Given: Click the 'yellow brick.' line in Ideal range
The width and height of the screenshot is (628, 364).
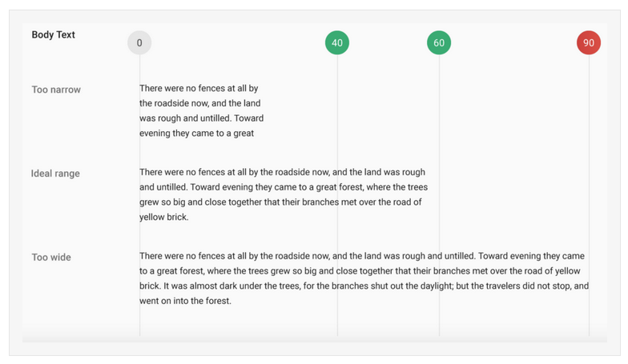Looking at the screenshot, I should (x=163, y=218).
